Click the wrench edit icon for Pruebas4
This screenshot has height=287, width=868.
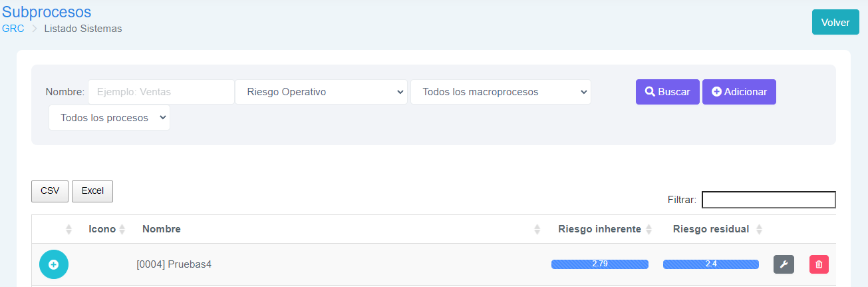click(x=784, y=264)
